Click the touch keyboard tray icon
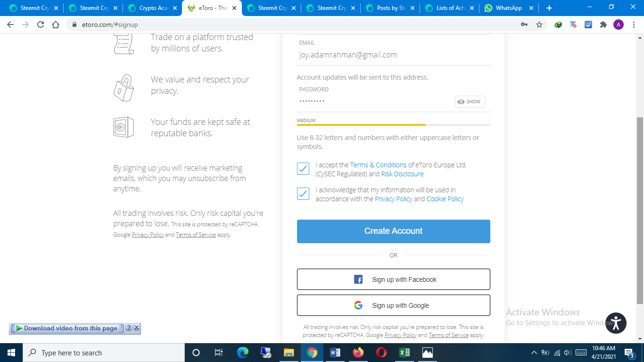This screenshot has height=362, width=644. coord(581,353)
